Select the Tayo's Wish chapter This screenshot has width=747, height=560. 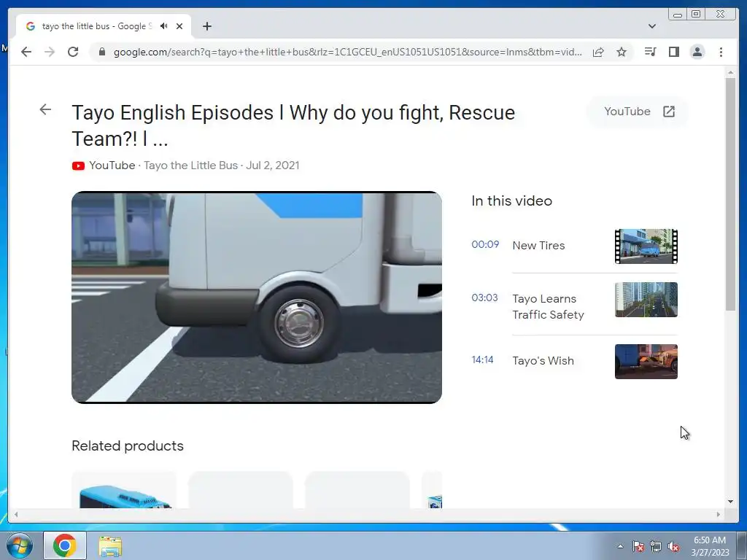543,360
